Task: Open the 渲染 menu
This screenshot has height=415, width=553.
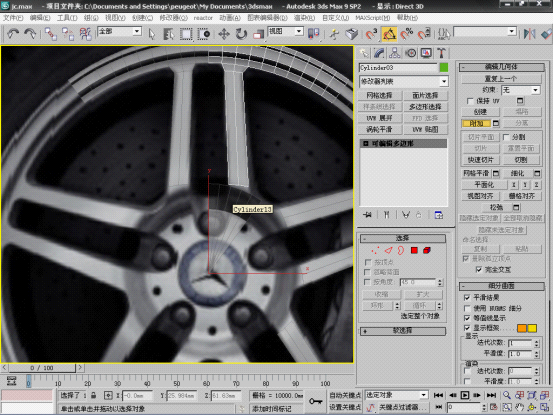Action: pyautogui.click(x=304, y=18)
